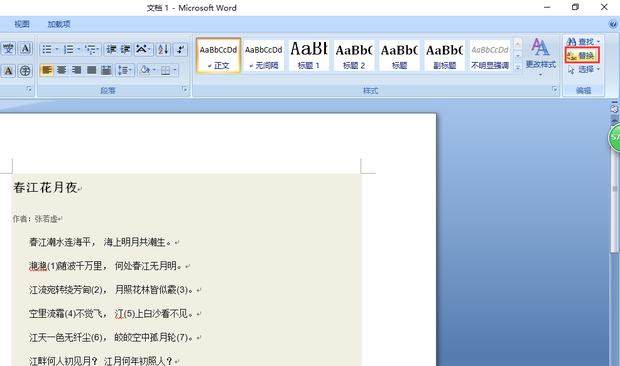The image size is (620, 366).
Task: Increase paragraph indent
Action: click(125, 49)
